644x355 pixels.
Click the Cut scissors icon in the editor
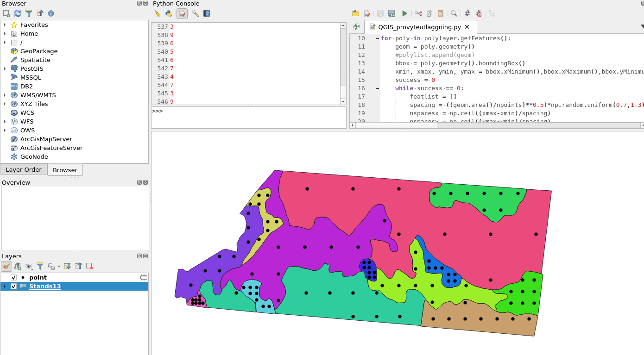pos(418,13)
